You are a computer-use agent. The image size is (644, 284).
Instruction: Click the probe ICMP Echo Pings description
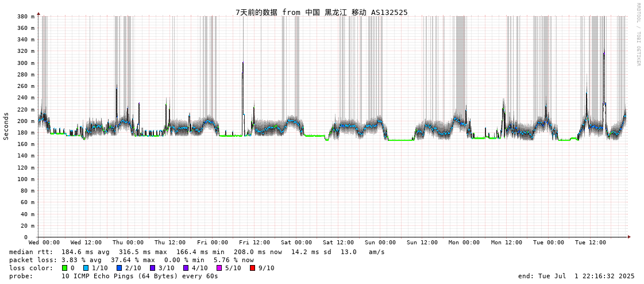click(140, 276)
